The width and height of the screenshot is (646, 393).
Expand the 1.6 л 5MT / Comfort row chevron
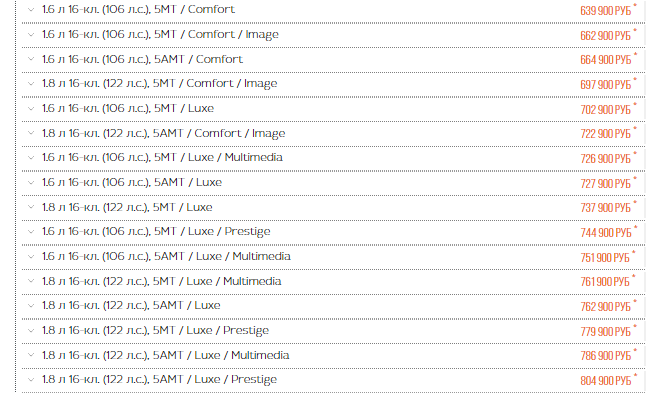coord(31,9)
